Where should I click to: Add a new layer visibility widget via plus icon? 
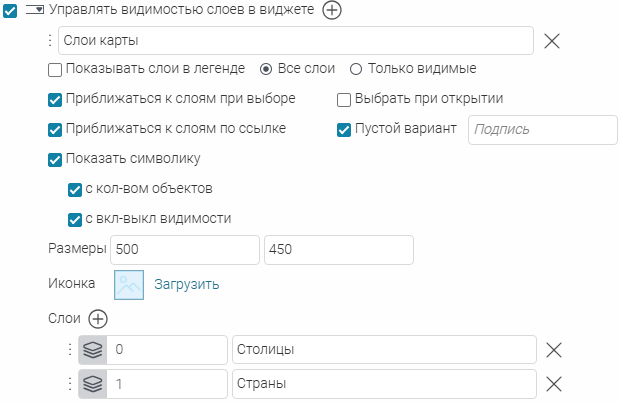(x=332, y=10)
